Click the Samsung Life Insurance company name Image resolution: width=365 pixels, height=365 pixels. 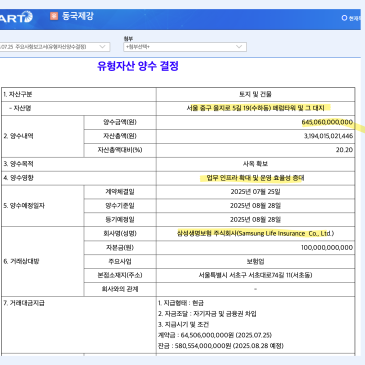click(255, 234)
